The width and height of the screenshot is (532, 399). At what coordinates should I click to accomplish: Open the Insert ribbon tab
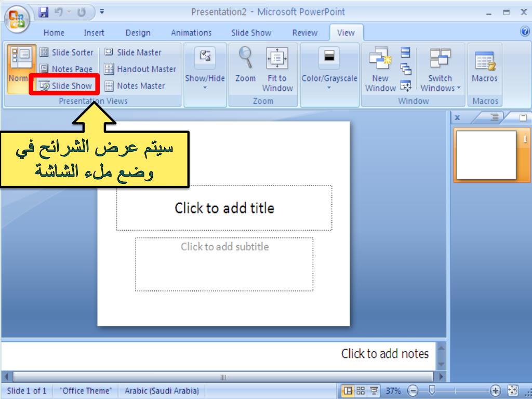(94, 33)
